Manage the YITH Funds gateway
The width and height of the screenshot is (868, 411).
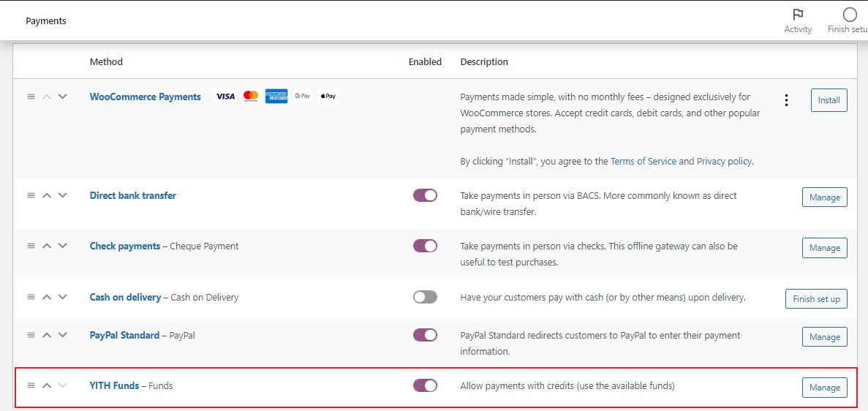pyautogui.click(x=824, y=388)
